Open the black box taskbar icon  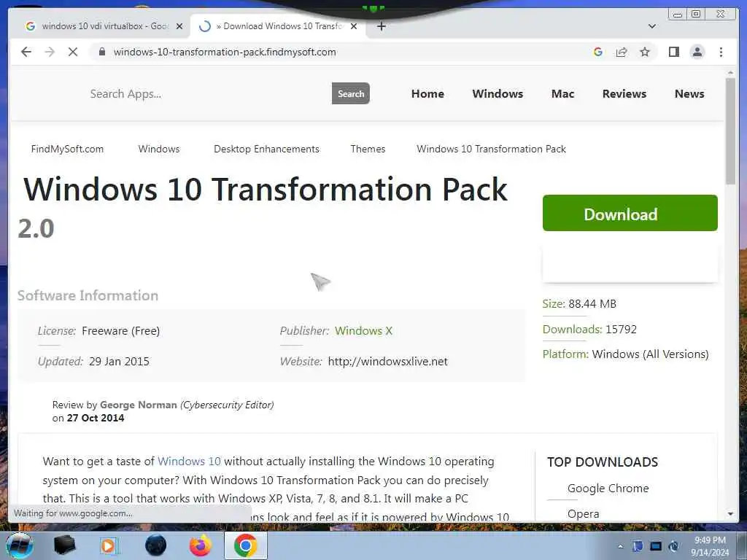click(64, 545)
